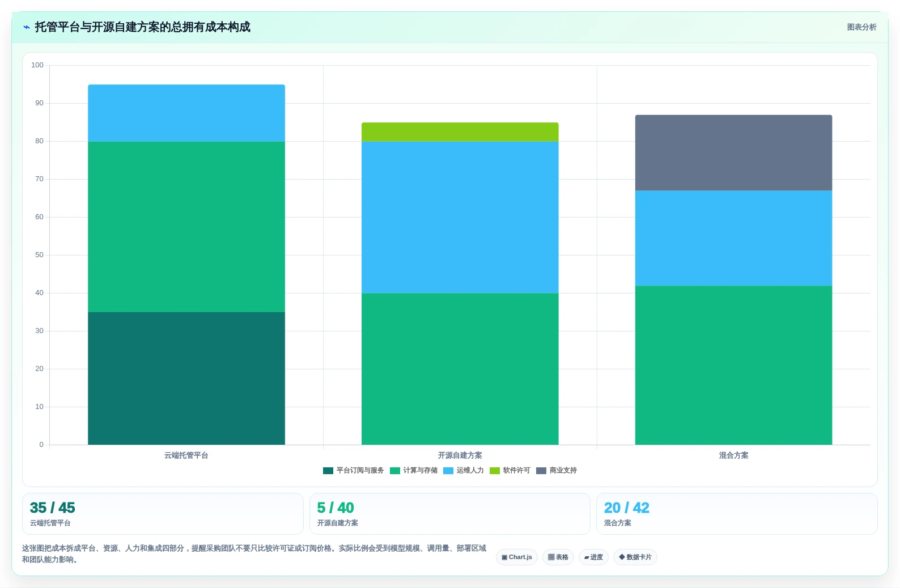Click green 计算与存储 segment of 混合方案 bar
Screen dimensions: 900x588
[x=734, y=365]
